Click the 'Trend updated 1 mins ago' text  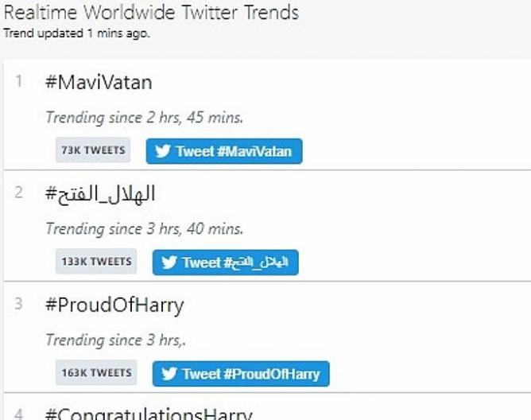[x=76, y=33]
